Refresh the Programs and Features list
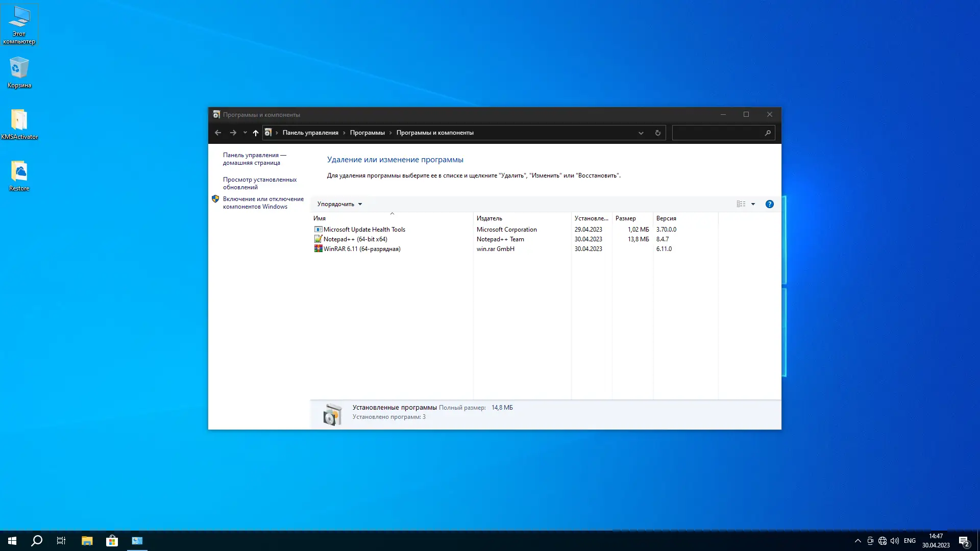Image resolution: width=980 pixels, height=551 pixels. 657,133
